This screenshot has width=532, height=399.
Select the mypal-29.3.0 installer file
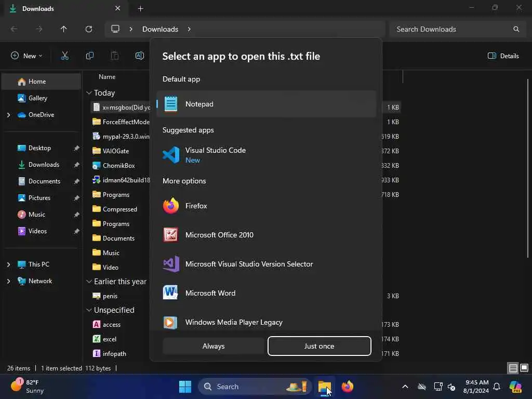[x=121, y=137]
